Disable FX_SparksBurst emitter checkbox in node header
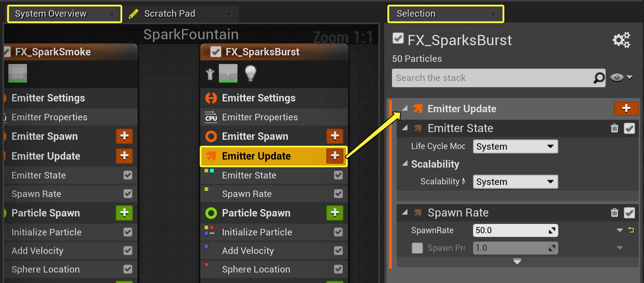The image size is (644, 283). (215, 52)
